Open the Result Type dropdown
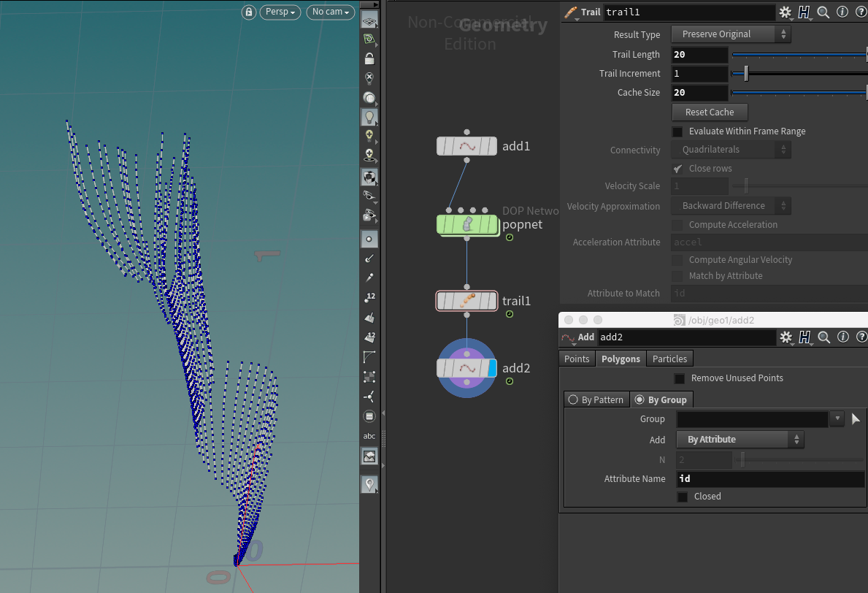The width and height of the screenshot is (868, 593). (731, 34)
